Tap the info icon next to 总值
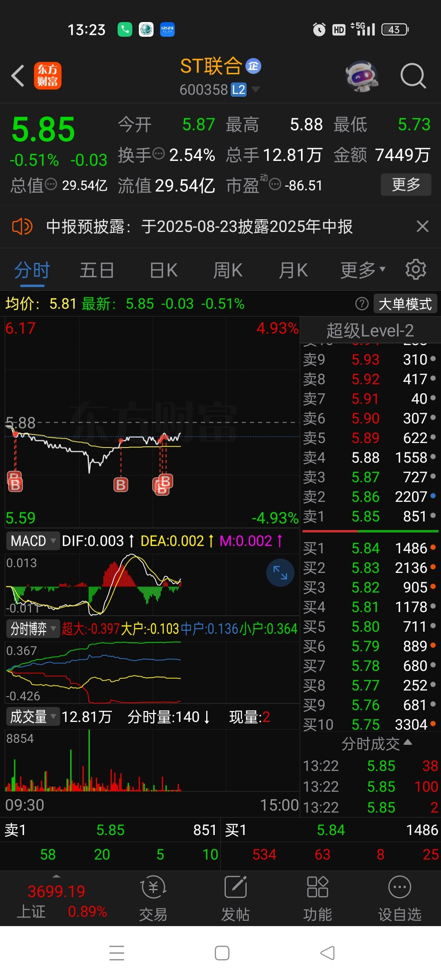Viewport: 441px width, 980px height. 51,185
